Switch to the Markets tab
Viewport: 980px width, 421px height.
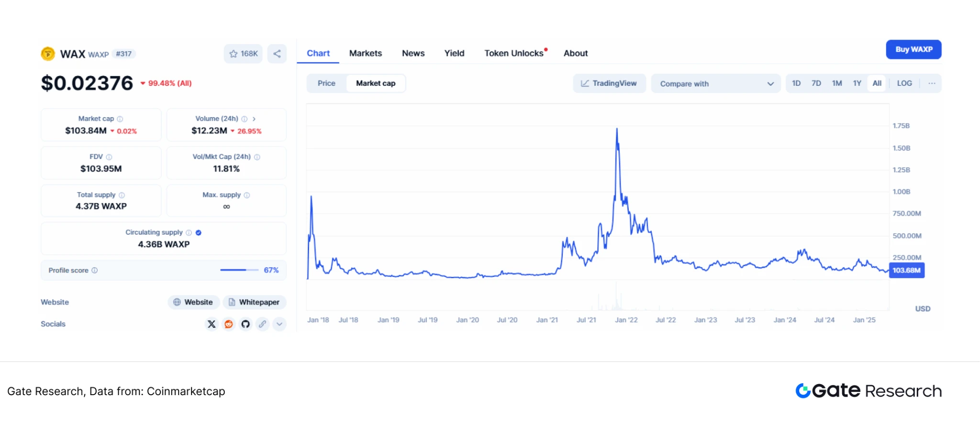tap(365, 53)
